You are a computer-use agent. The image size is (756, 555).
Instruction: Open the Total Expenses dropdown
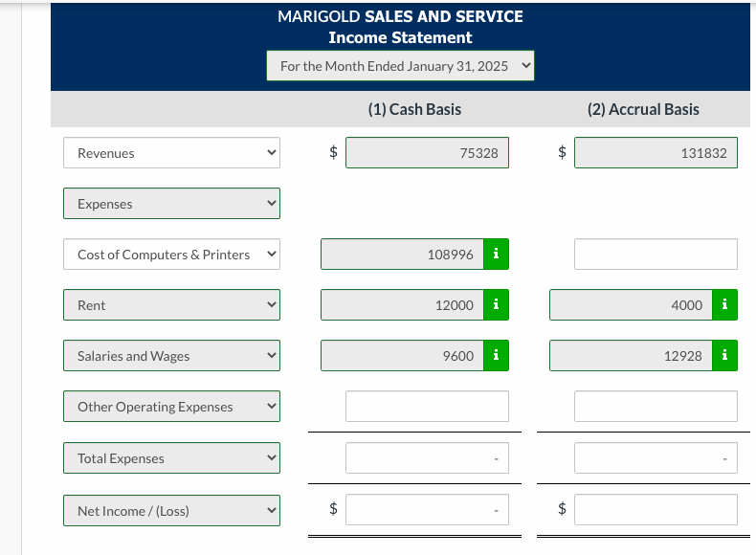point(171,458)
